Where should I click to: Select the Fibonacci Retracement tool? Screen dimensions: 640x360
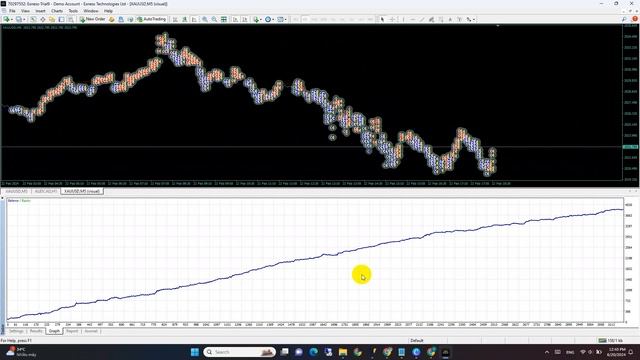[x=440, y=19]
